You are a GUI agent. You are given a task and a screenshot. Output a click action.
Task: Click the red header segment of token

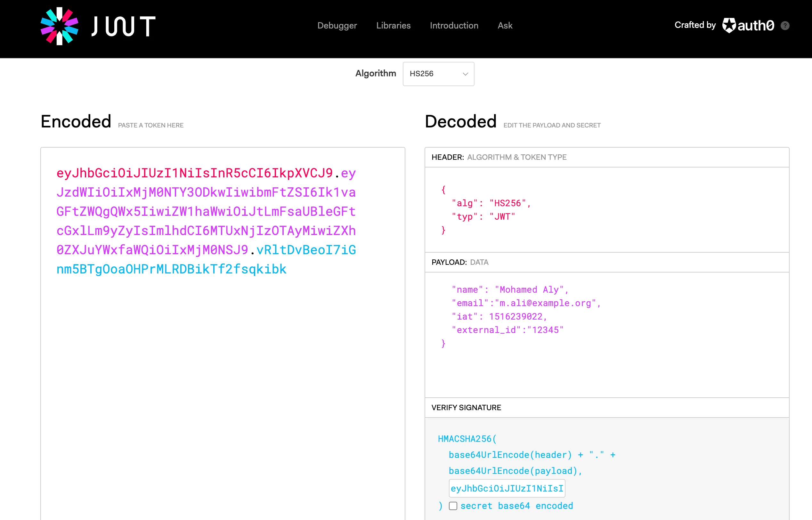pyautogui.click(x=194, y=173)
